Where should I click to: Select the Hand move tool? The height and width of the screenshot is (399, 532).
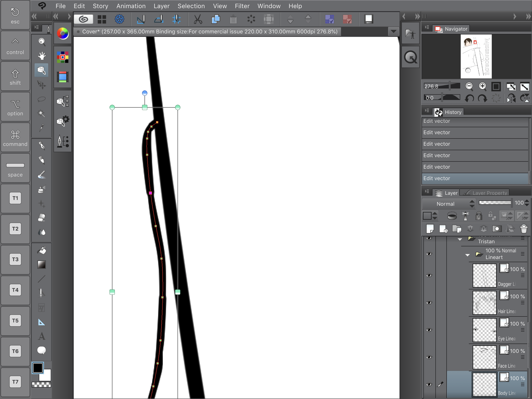coord(42,56)
